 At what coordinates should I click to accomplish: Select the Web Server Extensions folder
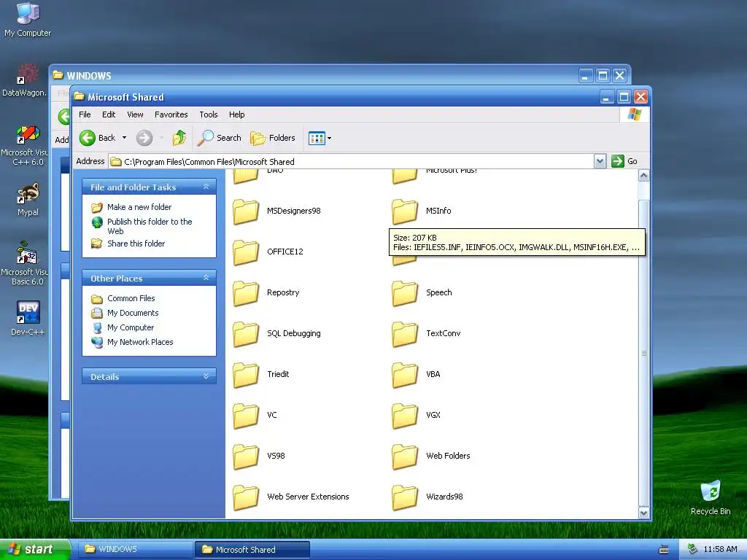292,497
